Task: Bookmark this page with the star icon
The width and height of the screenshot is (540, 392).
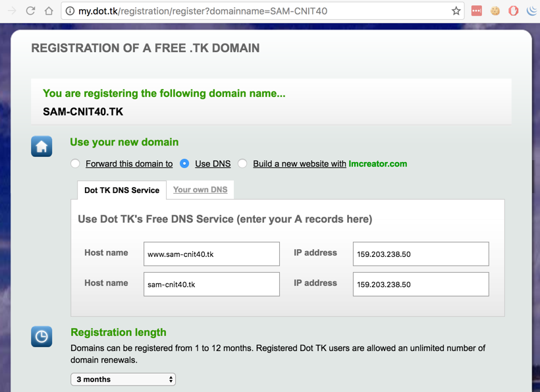Action: point(456,11)
